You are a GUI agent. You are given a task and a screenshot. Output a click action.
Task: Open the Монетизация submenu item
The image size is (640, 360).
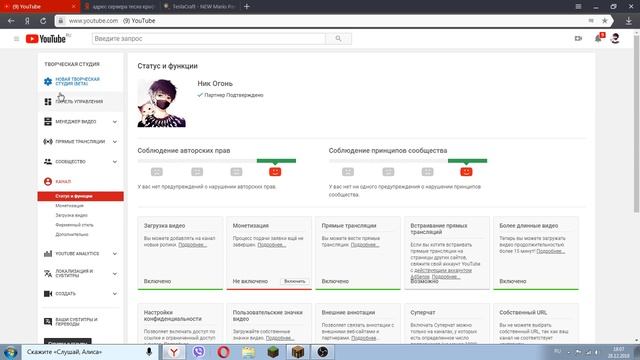pyautogui.click(x=69, y=206)
